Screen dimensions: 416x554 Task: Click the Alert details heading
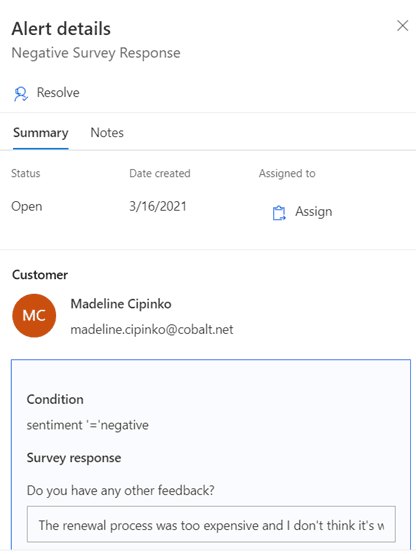pyautogui.click(x=61, y=29)
